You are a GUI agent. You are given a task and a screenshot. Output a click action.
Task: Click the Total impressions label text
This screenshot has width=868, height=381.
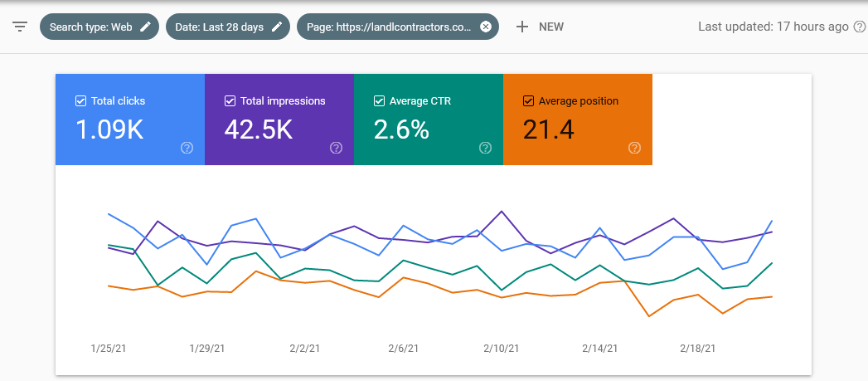(283, 101)
